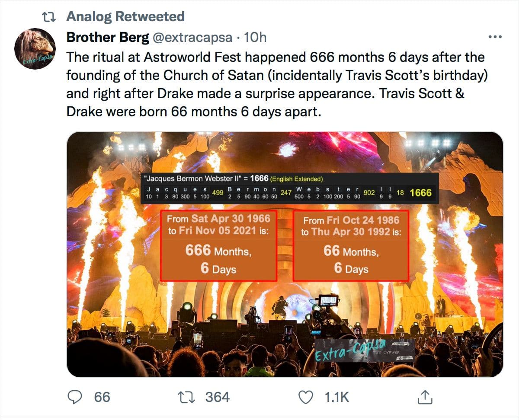Click the "Analog Retweeted" label
Viewport: 519px width, 420px height.
pos(125,17)
